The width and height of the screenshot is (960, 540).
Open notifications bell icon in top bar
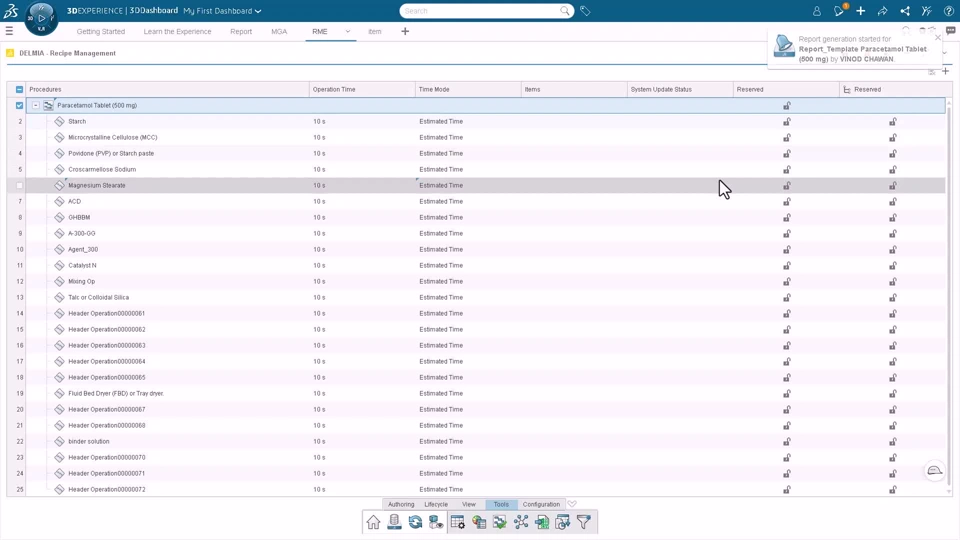839,10
